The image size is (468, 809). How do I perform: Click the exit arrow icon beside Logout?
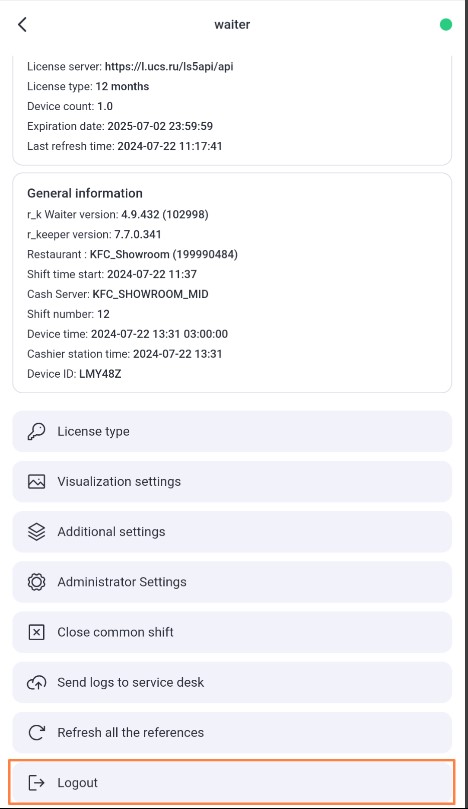(36, 783)
